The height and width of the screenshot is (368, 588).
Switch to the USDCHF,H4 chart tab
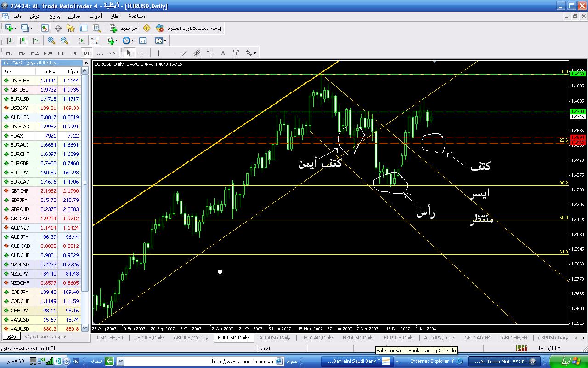tap(110, 338)
